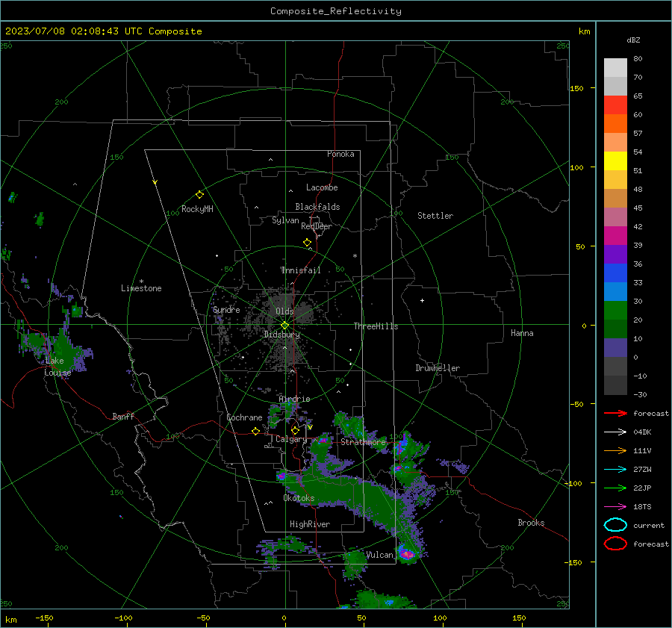672x628 pixels.
Task: Click the 'Vulcan' city label
Action: pyautogui.click(x=379, y=555)
